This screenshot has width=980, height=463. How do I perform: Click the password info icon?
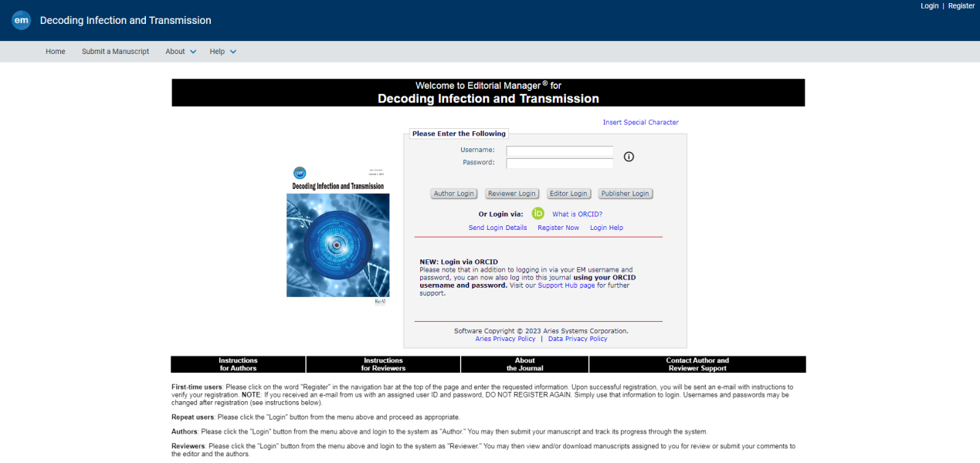click(629, 157)
